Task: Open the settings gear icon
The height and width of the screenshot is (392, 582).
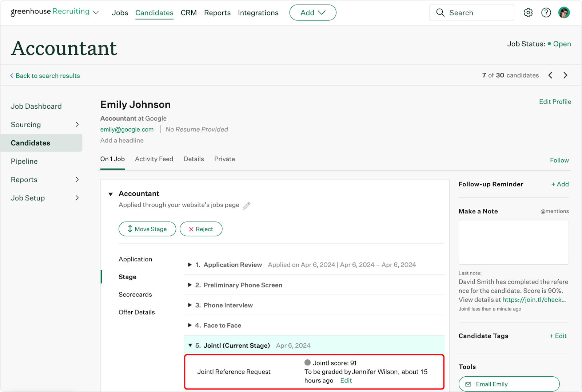Action: point(528,13)
